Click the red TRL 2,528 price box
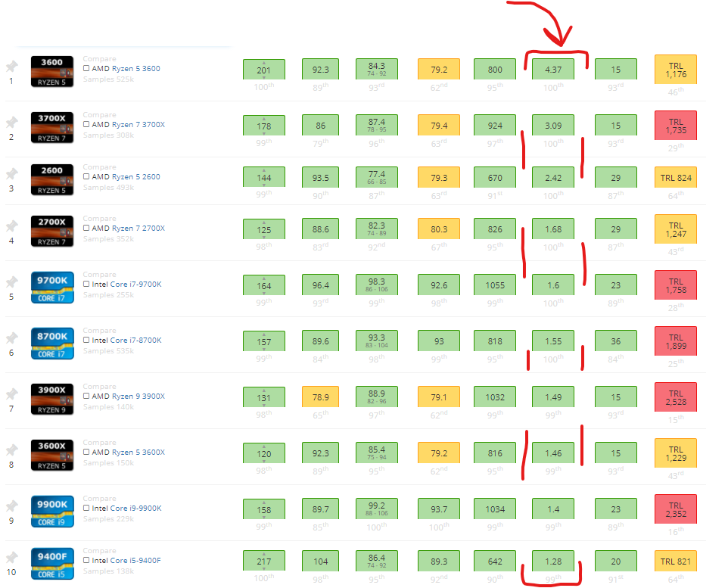This screenshot has height=588, width=728. coord(676,397)
